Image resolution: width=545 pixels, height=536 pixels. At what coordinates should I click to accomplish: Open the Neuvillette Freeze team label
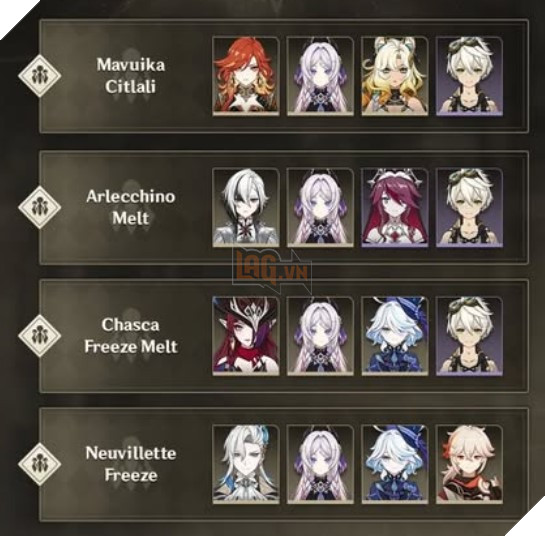(x=131, y=464)
